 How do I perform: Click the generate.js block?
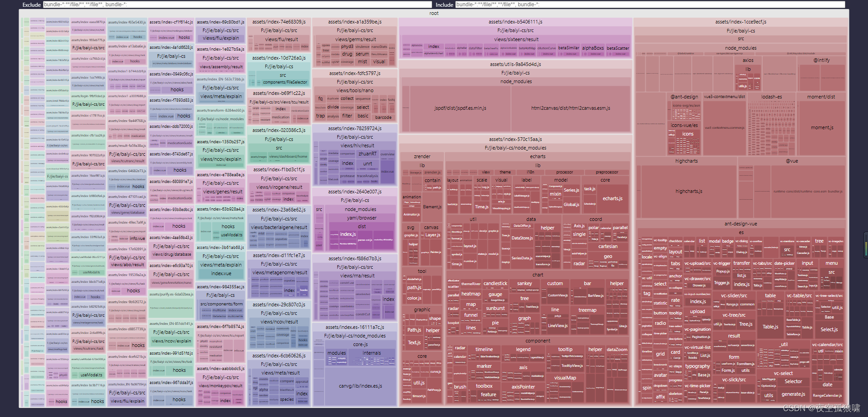(793, 394)
